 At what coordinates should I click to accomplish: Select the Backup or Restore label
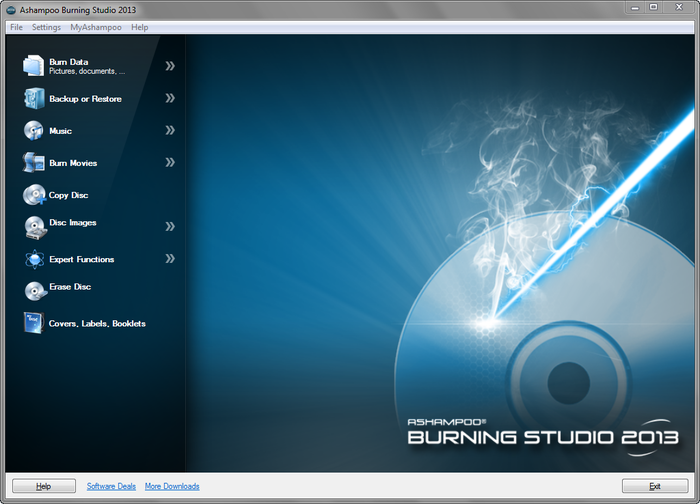click(x=85, y=99)
